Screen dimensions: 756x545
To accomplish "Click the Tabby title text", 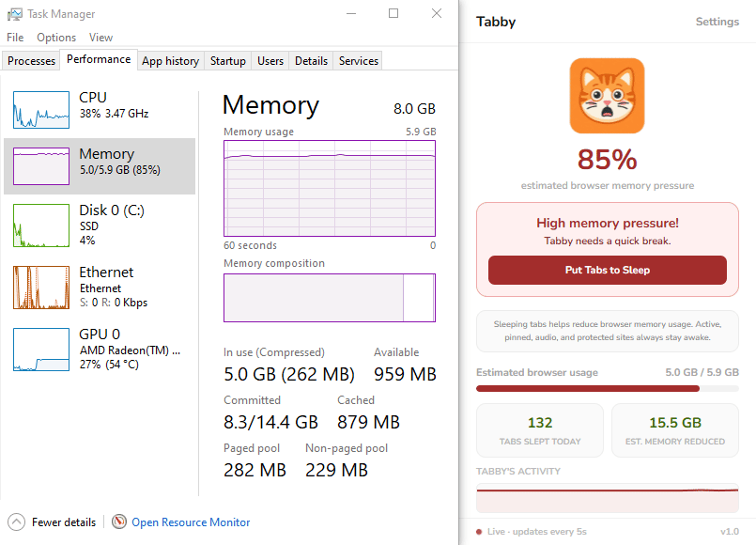I will pos(496,22).
